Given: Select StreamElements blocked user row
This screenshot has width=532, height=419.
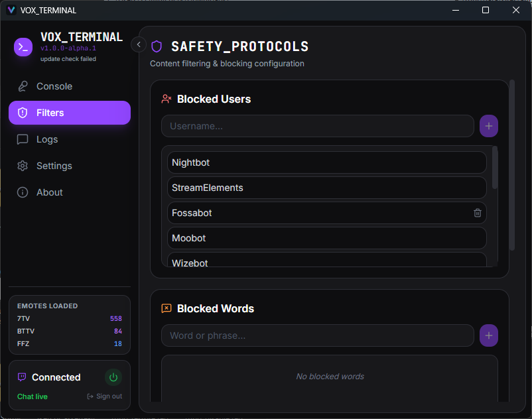Looking at the screenshot, I should (x=327, y=188).
